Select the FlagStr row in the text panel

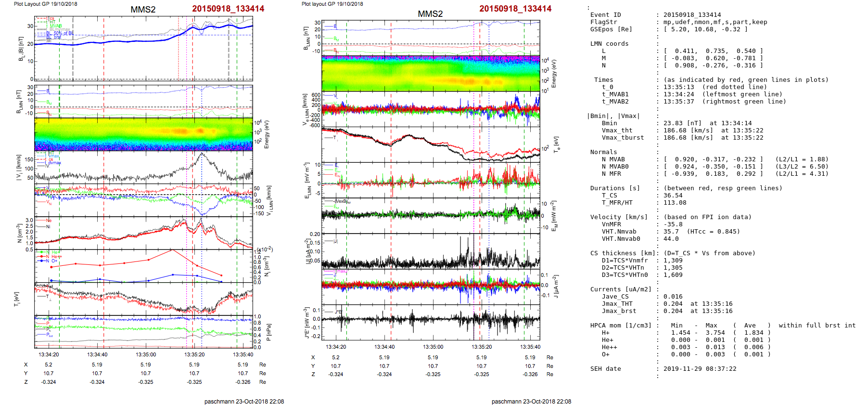coord(603,22)
